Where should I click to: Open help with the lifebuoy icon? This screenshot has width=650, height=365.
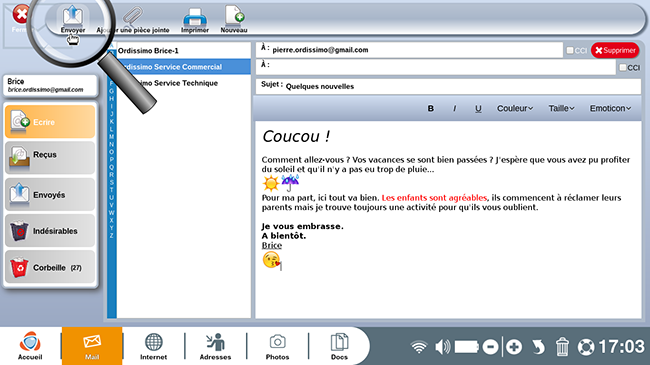coord(586,347)
